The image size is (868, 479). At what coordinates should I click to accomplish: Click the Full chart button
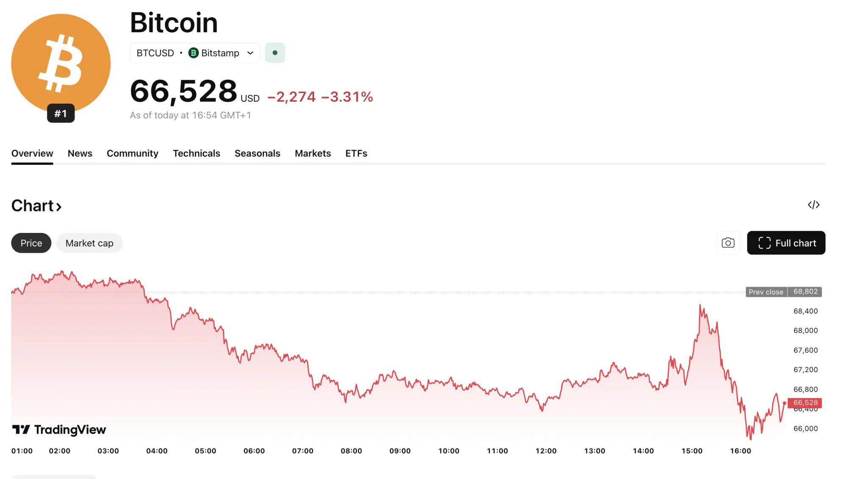click(786, 243)
